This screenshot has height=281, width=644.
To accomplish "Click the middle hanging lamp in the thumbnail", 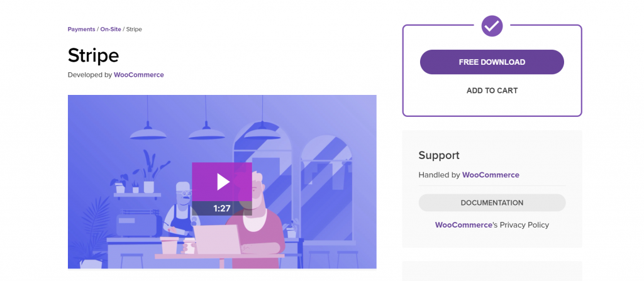I will pyautogui.click(x=206, y=131).
